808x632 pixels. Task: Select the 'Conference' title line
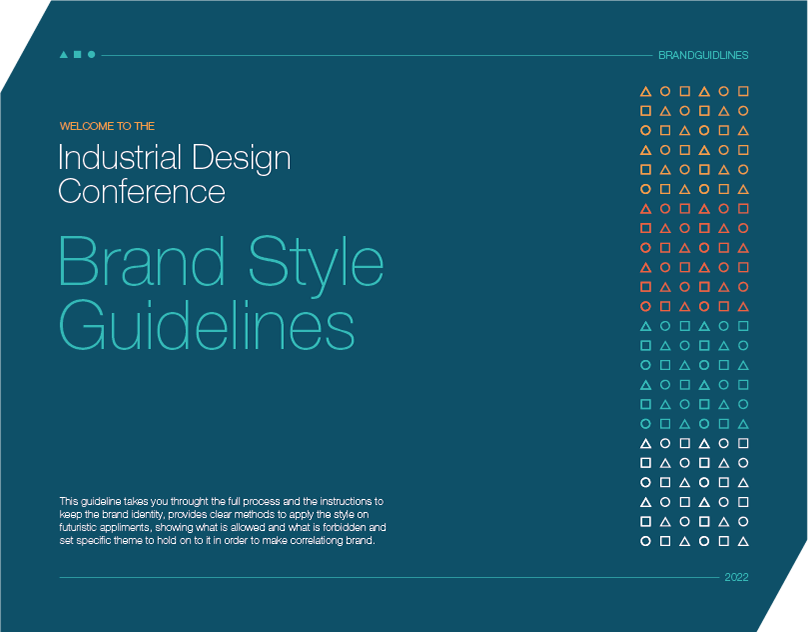click(142, 192)
